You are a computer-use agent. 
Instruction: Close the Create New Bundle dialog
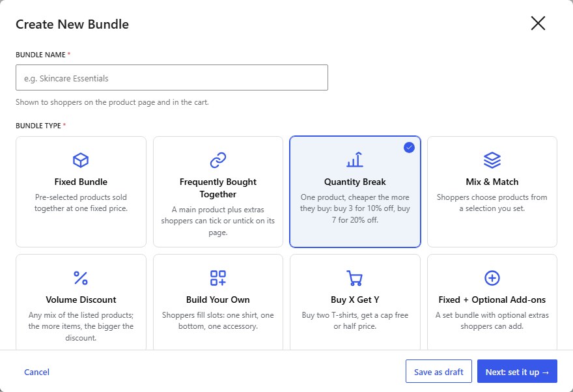pyautogui.click(x=538, y=23)
